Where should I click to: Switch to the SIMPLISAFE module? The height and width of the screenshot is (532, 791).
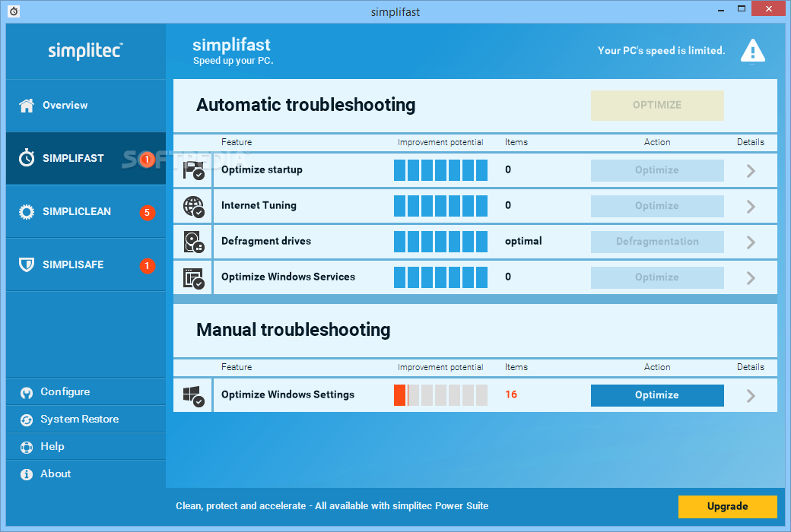pyautogui.click(x=86, y=264)
